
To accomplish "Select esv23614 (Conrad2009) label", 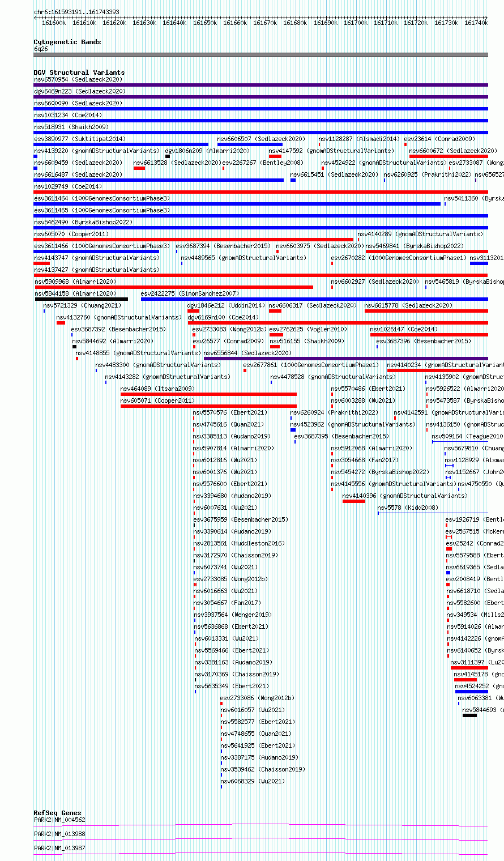I will coord(439,139).
